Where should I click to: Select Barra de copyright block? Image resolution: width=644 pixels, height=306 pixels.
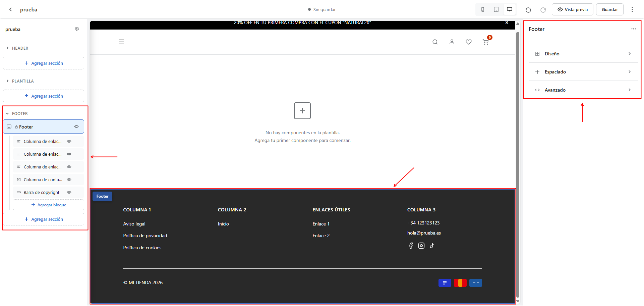[x=42, y=192]
